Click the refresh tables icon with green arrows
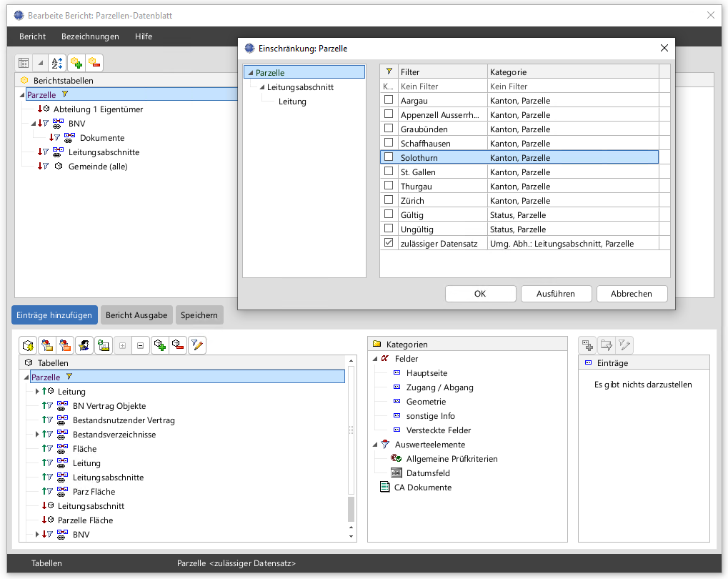 (103, 345)
